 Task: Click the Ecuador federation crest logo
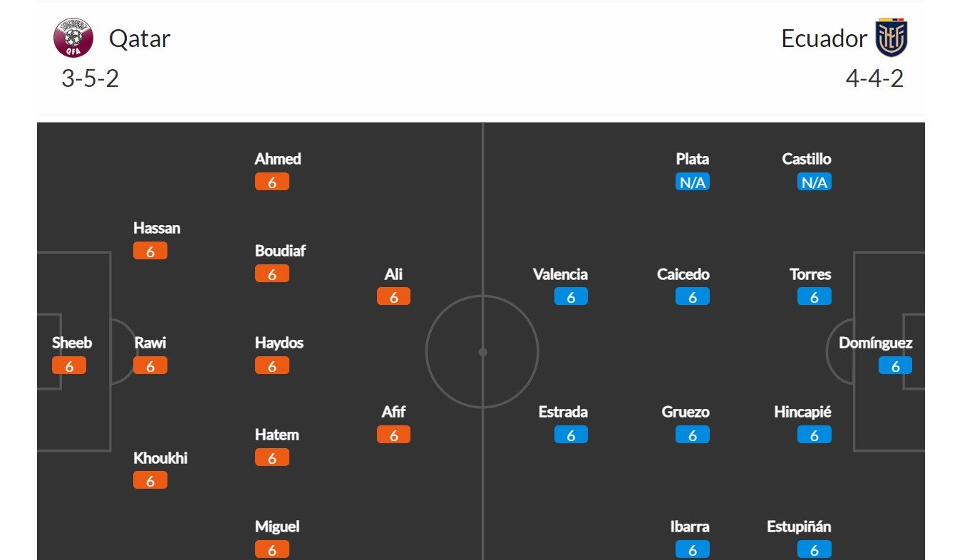891,38
